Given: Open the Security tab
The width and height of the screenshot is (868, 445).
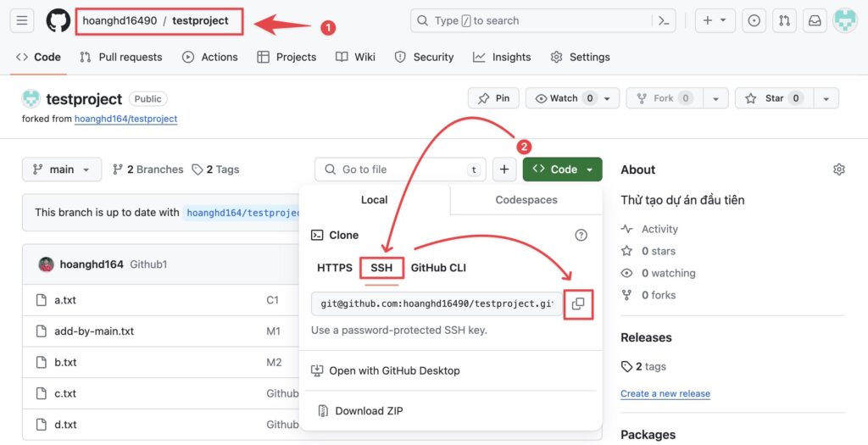Looking at the screenshot, I should (x=424, y=57).
